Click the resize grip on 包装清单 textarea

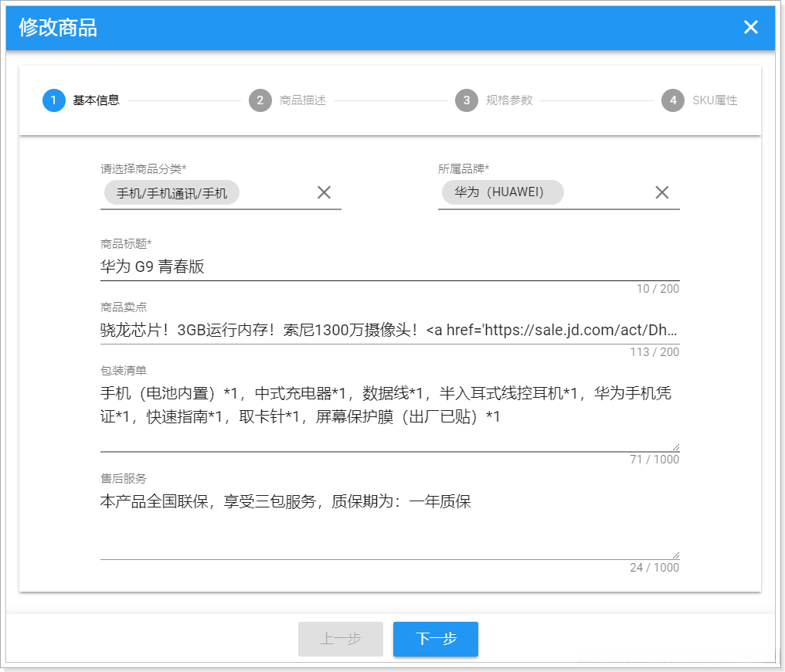click(x=675, y=445)
